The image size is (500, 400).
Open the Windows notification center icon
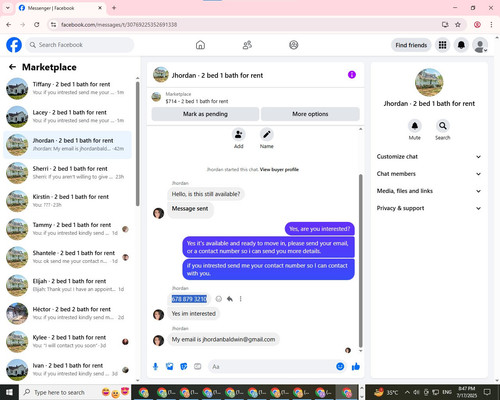click(x=487, y=392)
